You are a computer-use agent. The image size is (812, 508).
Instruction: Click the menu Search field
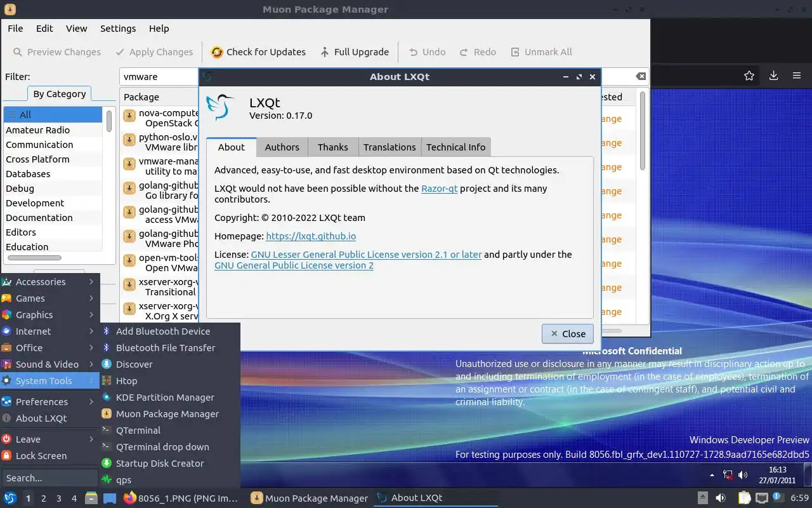(x=49, y=478)
